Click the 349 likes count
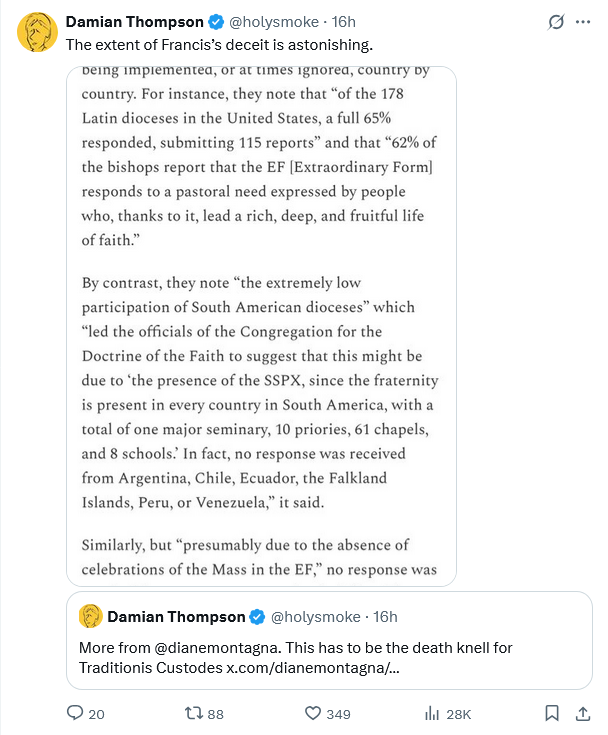This screenshot has width=608, height=735. tap(338, 713)
